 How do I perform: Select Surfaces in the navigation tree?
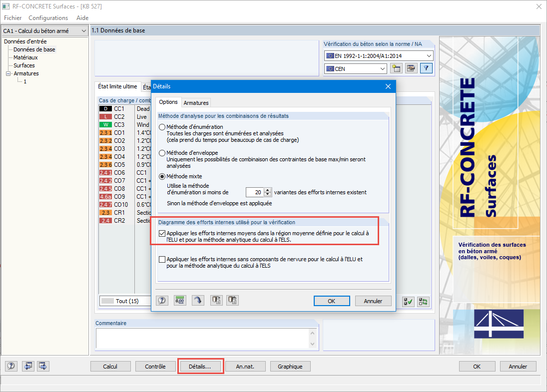point(24,65)
